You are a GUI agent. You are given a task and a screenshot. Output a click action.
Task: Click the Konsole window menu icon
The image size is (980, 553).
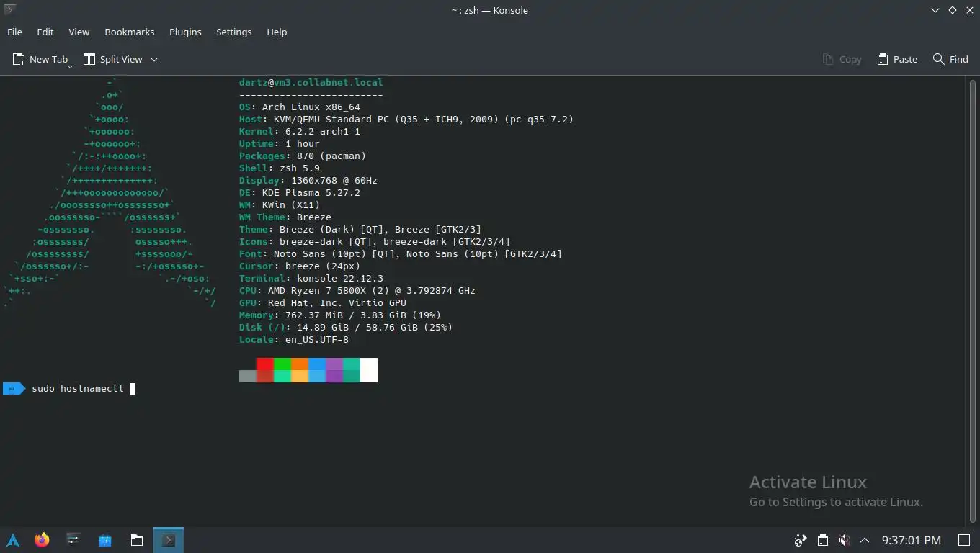click(x=9, y=10)
